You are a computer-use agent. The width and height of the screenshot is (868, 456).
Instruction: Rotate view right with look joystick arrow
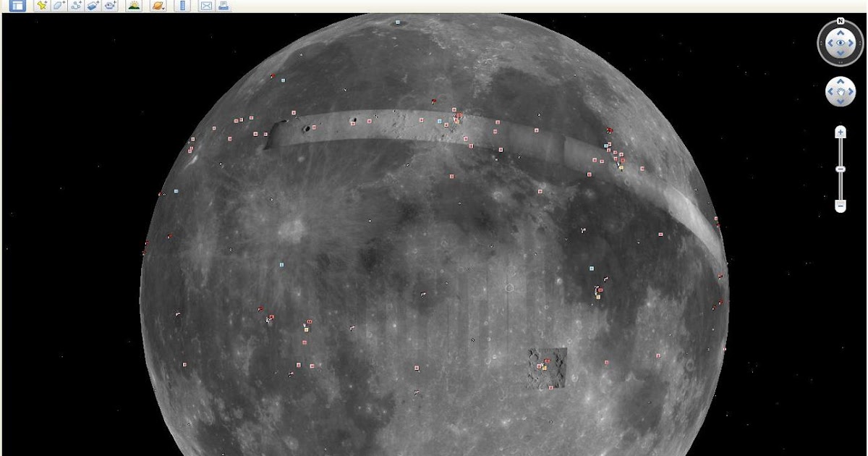tap(852, 43)
